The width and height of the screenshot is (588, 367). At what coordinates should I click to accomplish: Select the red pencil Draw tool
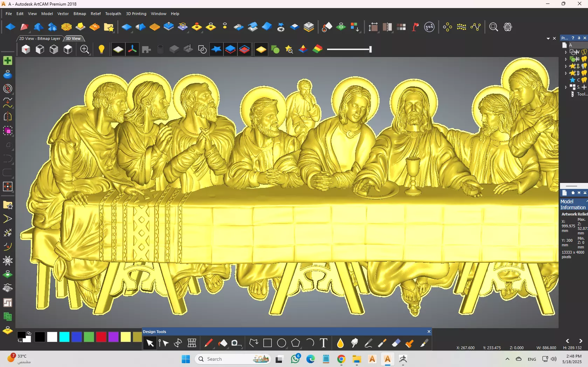[x=208, y=343]
